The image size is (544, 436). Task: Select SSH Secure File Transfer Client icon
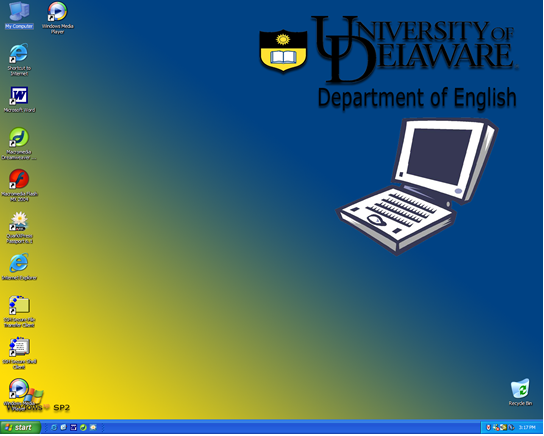tap(19, 311)
